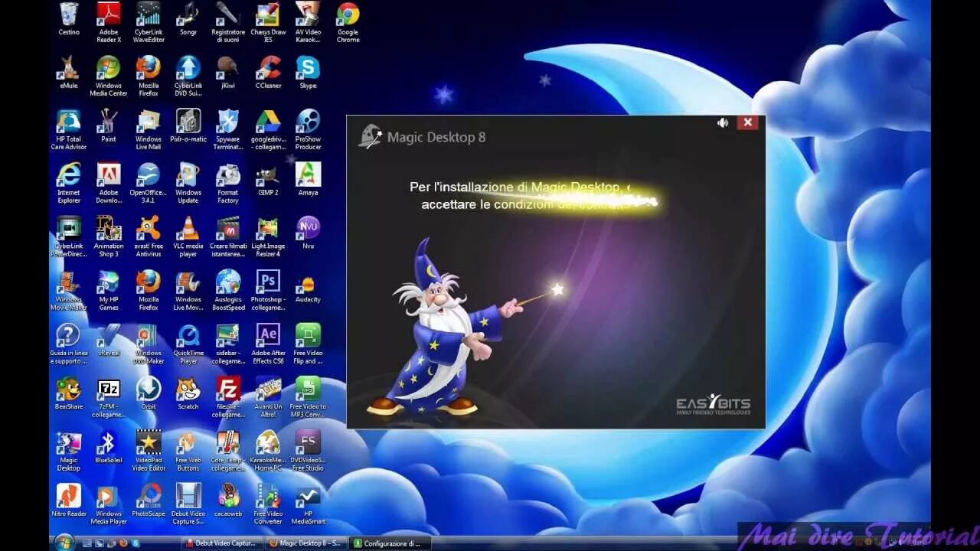Click the Paint desktop icon

[109, 126]
